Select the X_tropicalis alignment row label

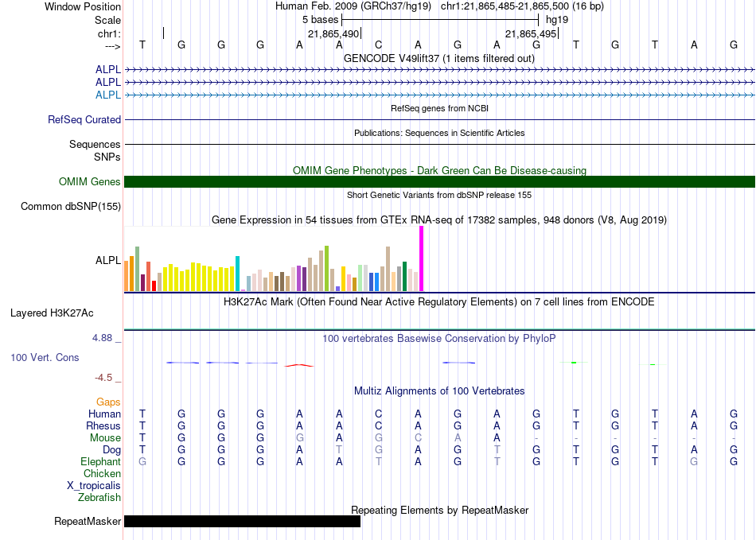click(x=94, y=486)
